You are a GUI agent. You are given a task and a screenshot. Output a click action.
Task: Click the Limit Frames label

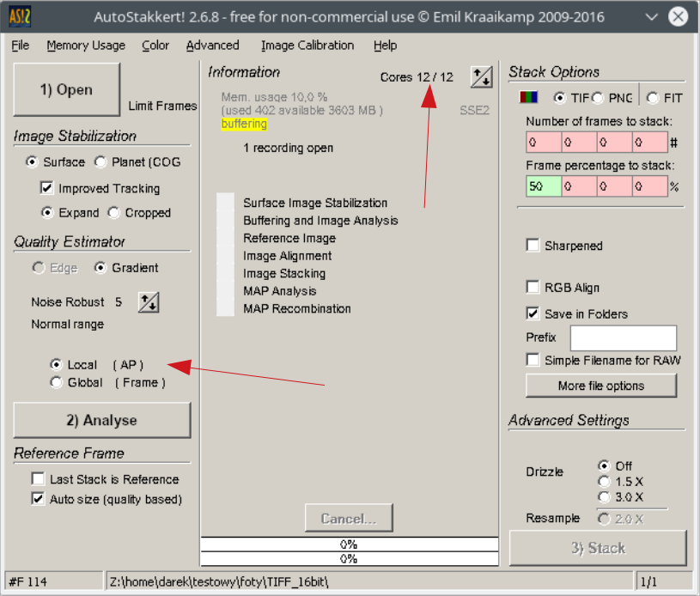[x=162, y=106]
